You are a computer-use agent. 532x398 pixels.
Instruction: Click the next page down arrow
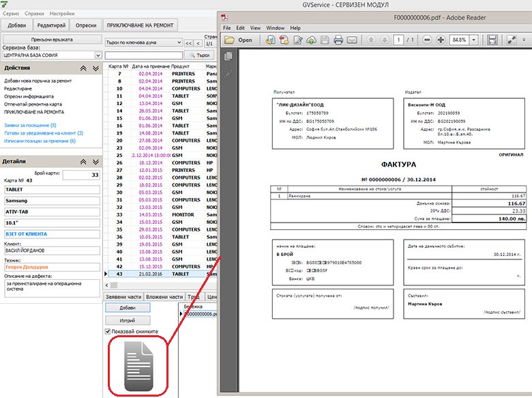click(385, 40)
